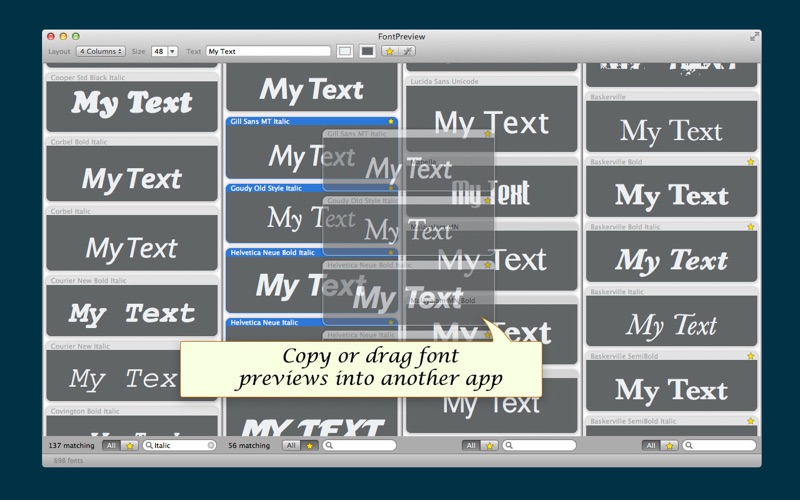Click the add-to-favorites star toolbar button
Image resolution: width=800 pixels, height=500 pixels.
point(390,51)
